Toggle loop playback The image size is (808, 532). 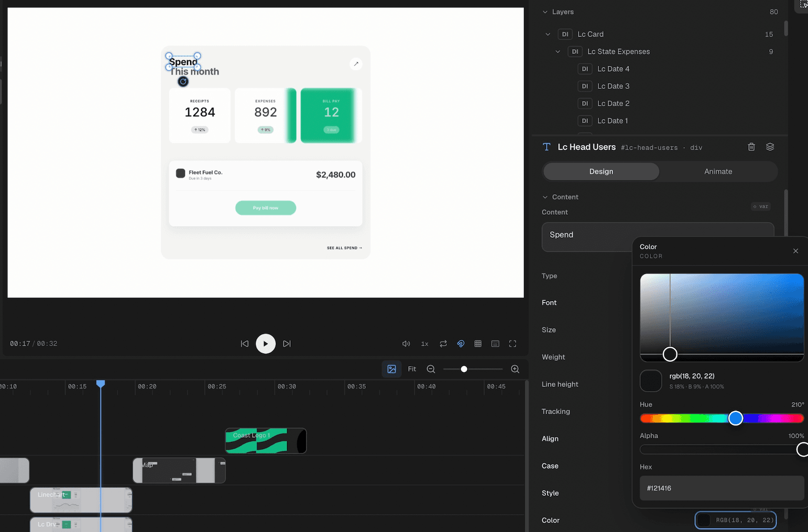pos(443,343)
